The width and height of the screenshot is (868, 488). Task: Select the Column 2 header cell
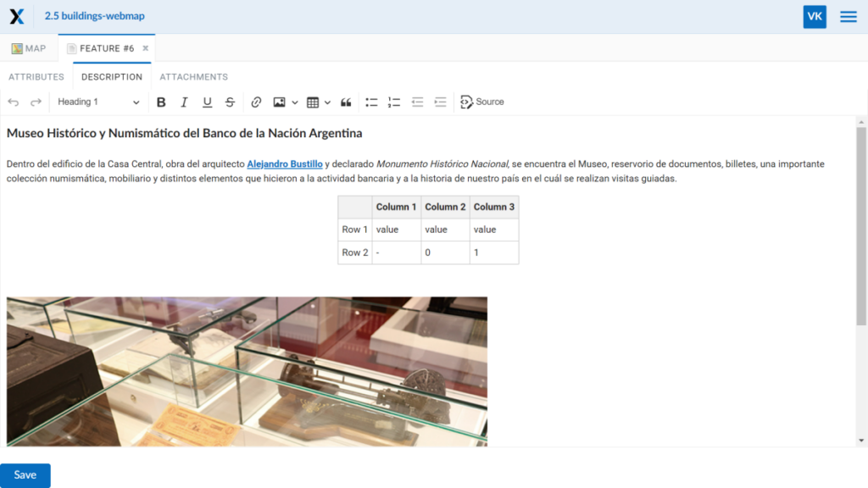445,207
